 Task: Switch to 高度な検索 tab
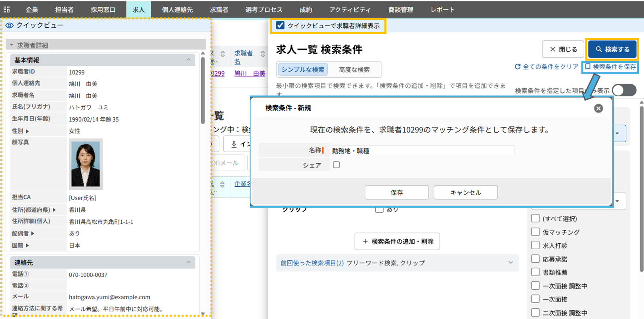(354, 70)
